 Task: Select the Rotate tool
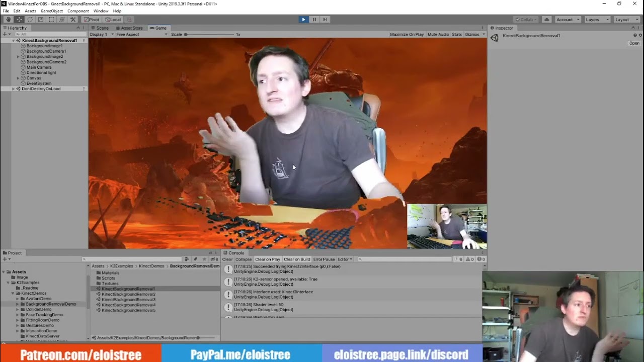click(x=30, y=20)
